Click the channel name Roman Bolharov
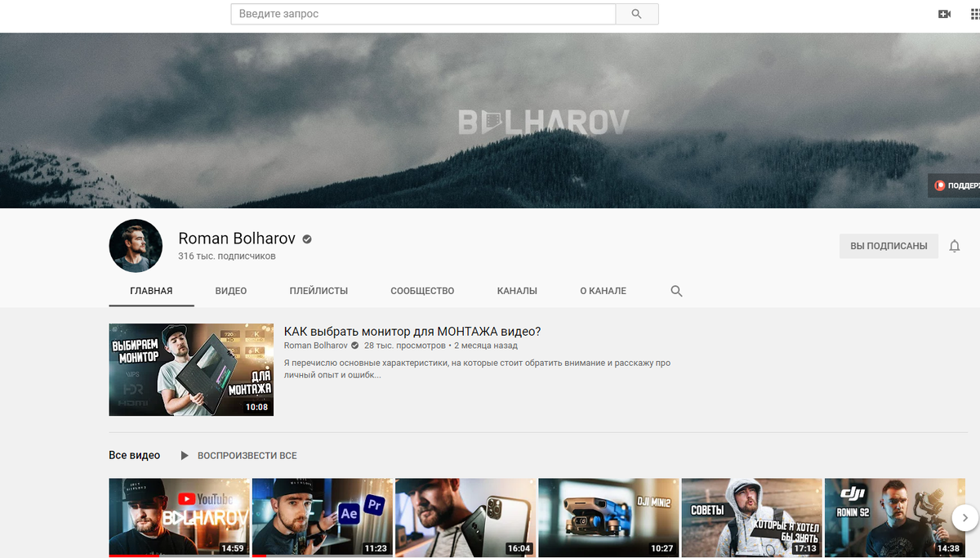This screenshot has height=558, width=980. click(x=237, y=239)
